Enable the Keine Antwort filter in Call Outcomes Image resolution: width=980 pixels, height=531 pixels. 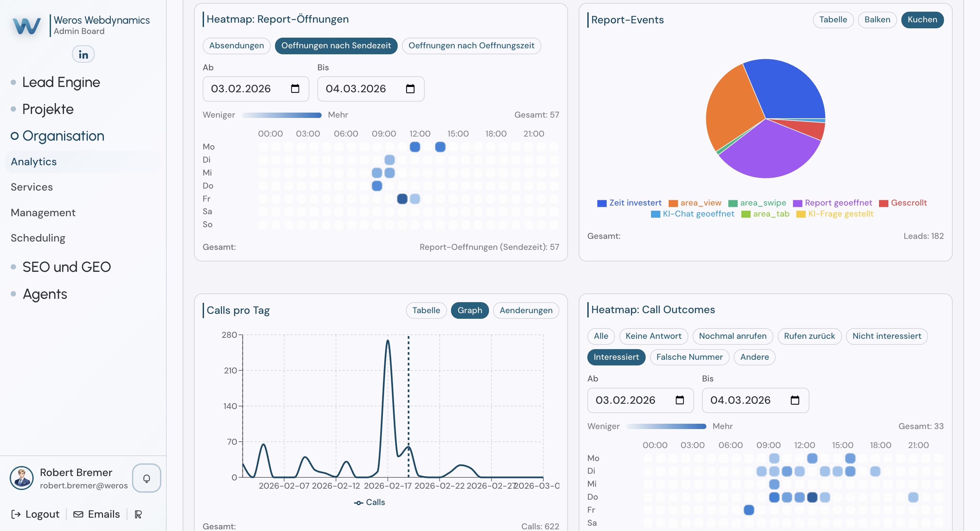pos(653,336)
